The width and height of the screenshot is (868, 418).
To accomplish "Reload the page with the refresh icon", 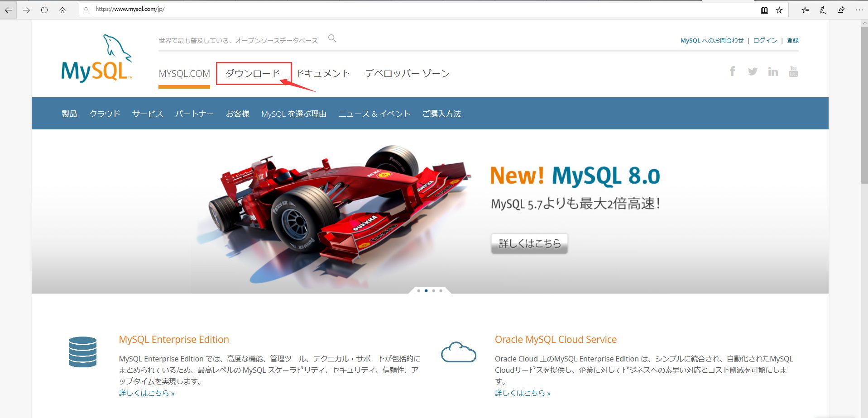I will (x=44, y=10).
